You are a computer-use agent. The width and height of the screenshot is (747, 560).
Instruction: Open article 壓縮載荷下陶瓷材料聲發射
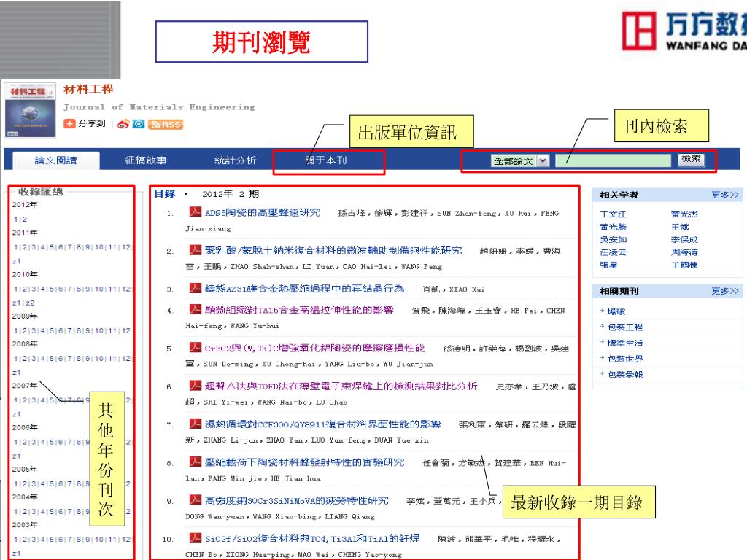tap(304, 462)
